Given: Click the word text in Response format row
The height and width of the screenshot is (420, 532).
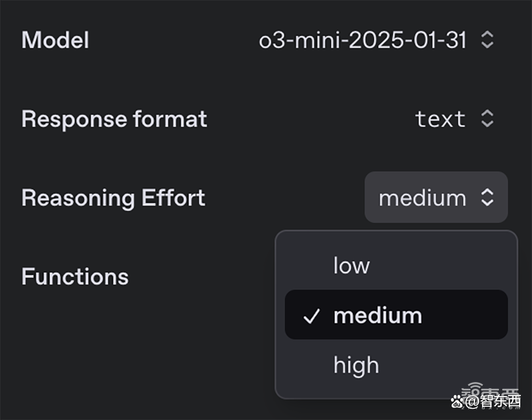Looking at the screenshot, I should point(440,119).
